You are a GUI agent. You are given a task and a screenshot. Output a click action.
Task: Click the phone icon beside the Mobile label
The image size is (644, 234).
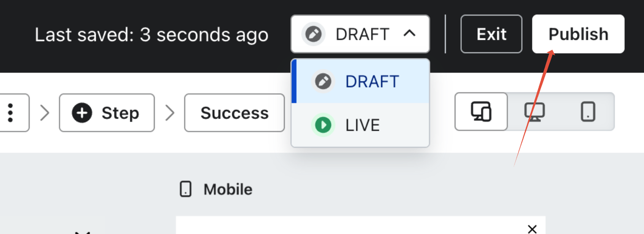pyautogui.click(x=185, y=189)
